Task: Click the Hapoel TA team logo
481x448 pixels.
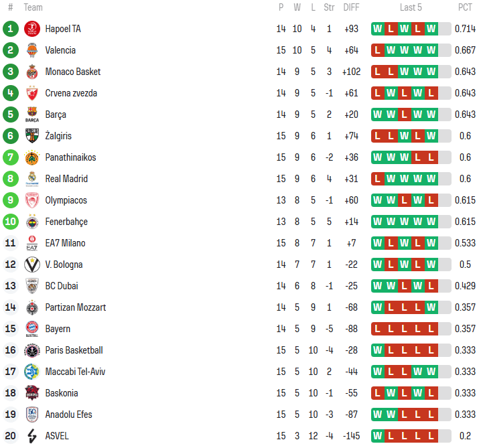Action: click(x=32, y=29)
